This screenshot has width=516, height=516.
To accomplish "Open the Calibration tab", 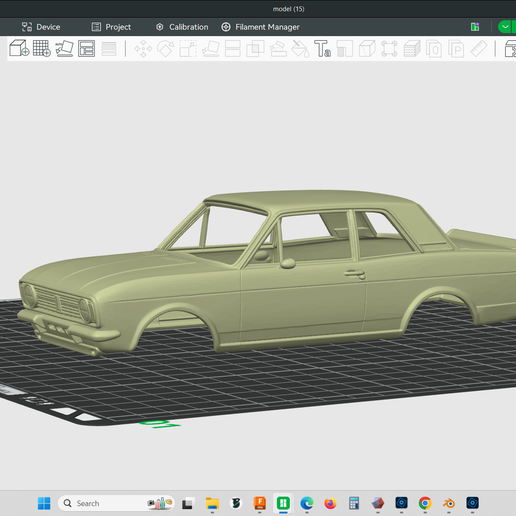I will 182,27.
